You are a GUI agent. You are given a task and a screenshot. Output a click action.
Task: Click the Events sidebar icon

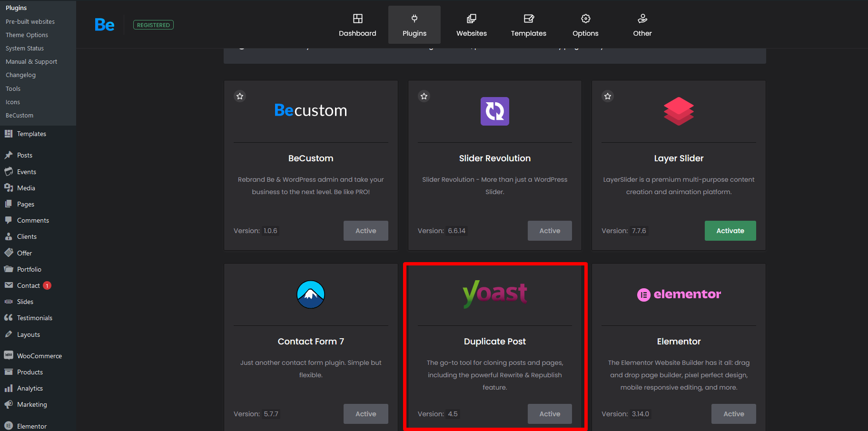pos(9,171)
